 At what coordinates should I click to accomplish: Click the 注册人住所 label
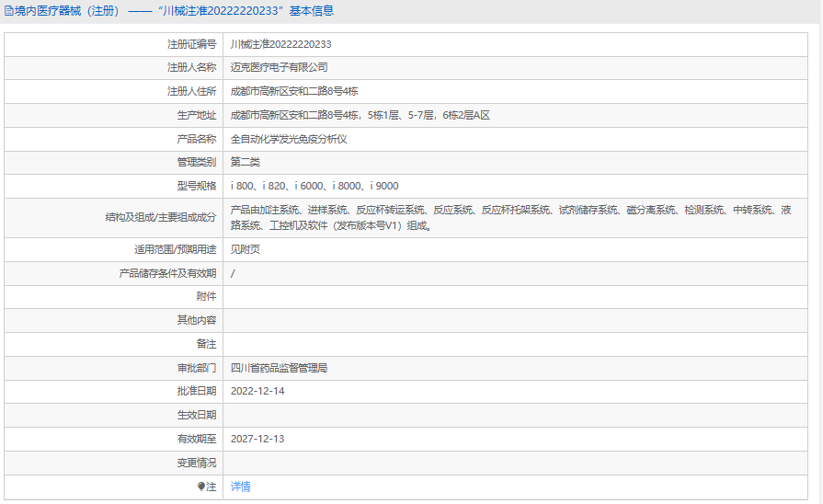[191, 91]
